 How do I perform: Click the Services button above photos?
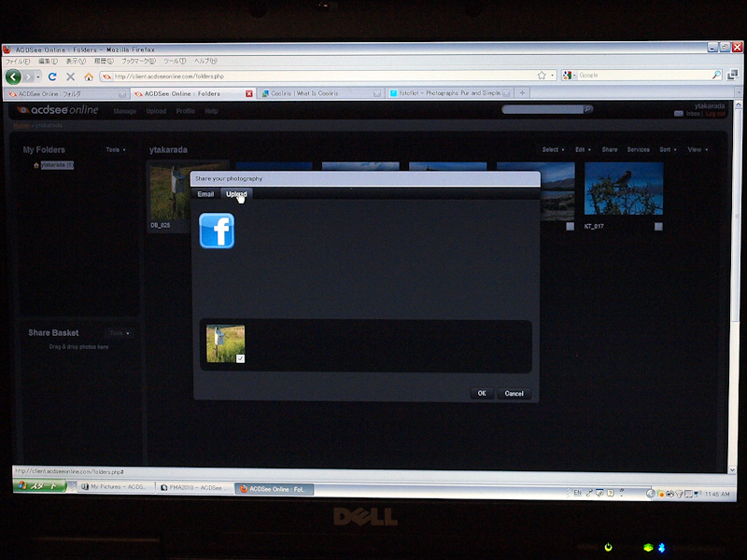(639, 149)
